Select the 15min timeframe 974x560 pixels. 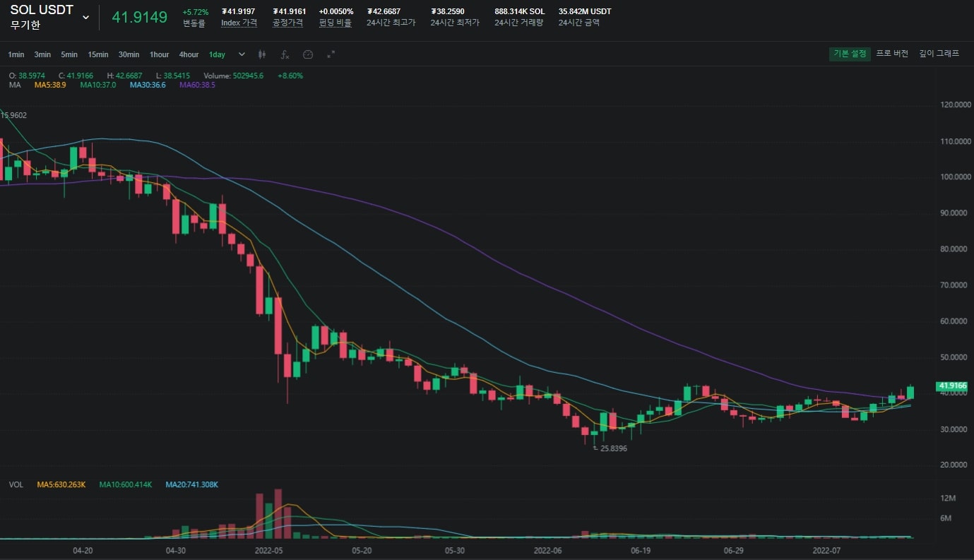(98, 54)
